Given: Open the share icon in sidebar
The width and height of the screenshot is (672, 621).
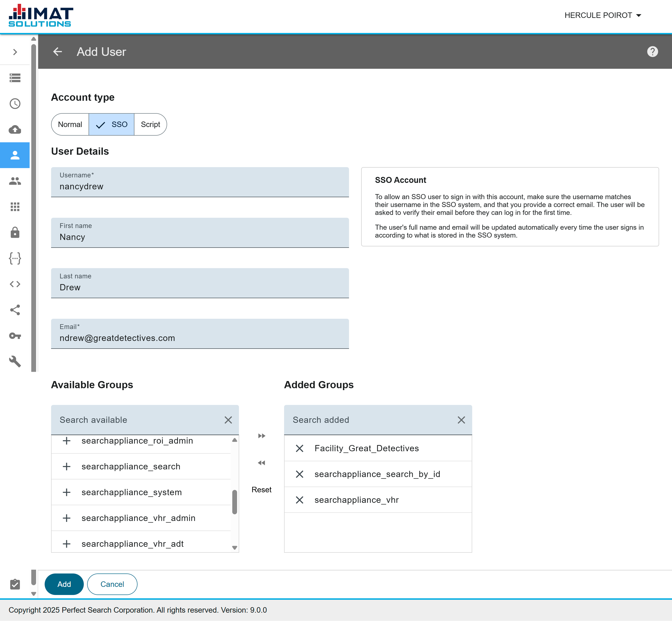Looking at the screenshot, I should 15,310.
